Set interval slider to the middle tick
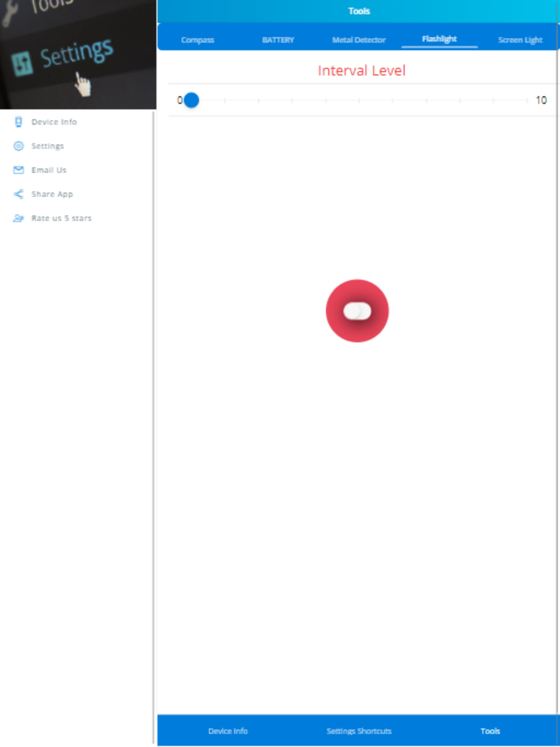560x747 pixels. pyautogui.click(x=359, y=100)
